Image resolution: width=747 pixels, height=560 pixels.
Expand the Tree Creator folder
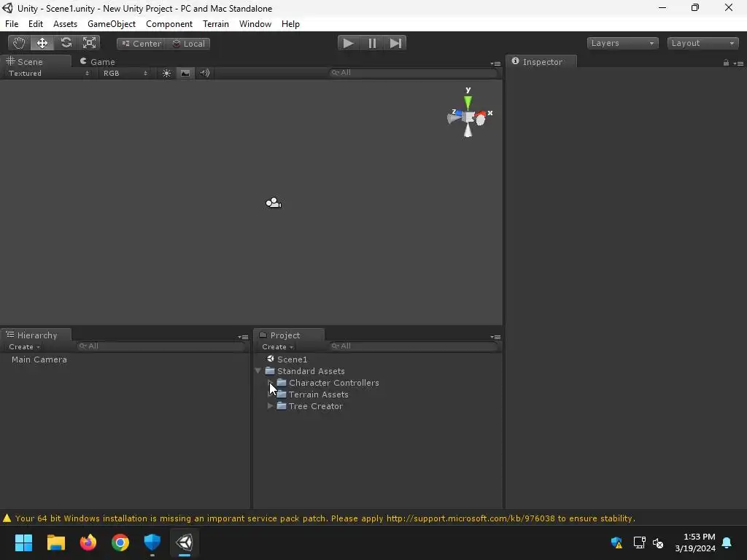pos(270,405)
